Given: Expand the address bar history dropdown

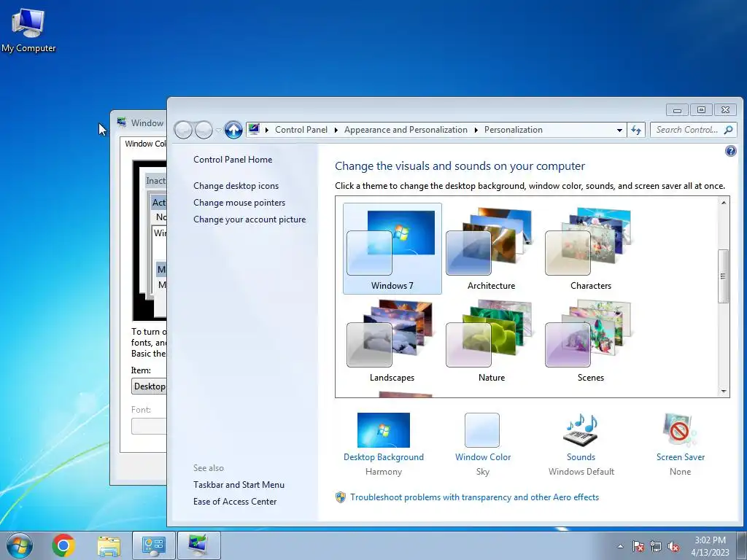Looking at the screenshot, I should coord(619,130).
